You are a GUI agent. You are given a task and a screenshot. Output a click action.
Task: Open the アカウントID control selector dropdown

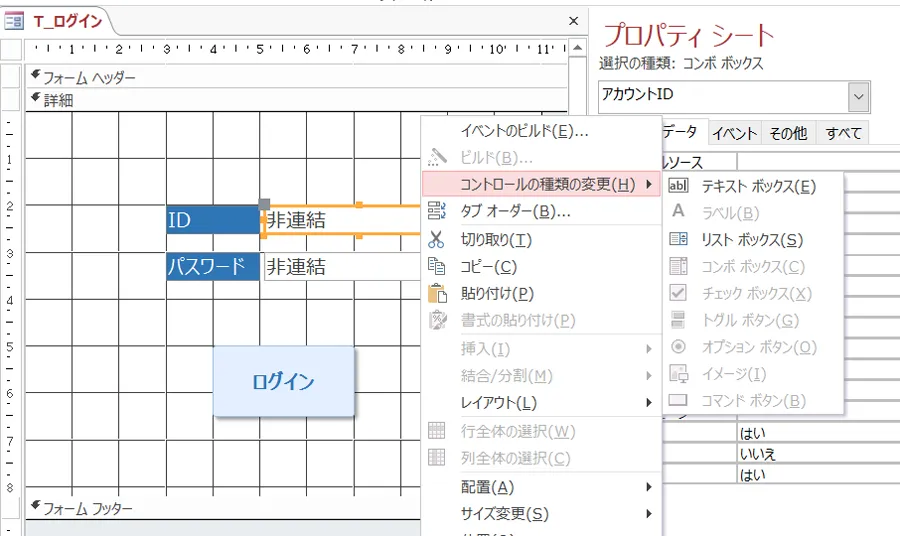[858, 96]
